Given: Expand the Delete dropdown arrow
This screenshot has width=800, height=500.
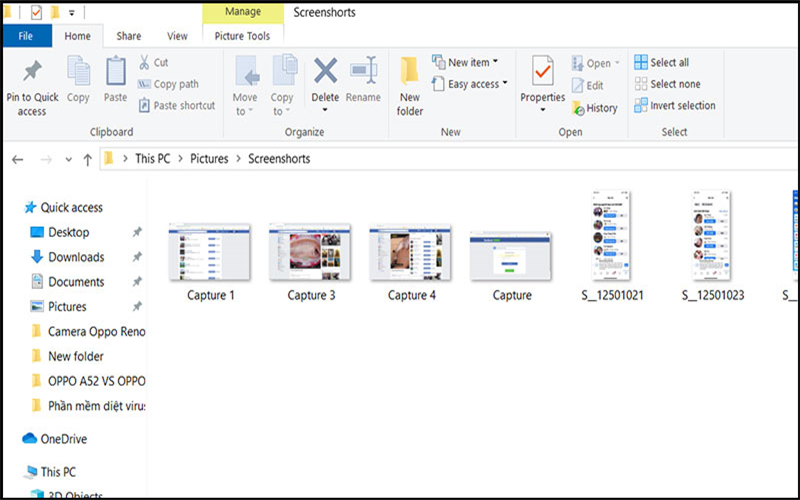Looking at the screenshot, I should pos(325,110).
